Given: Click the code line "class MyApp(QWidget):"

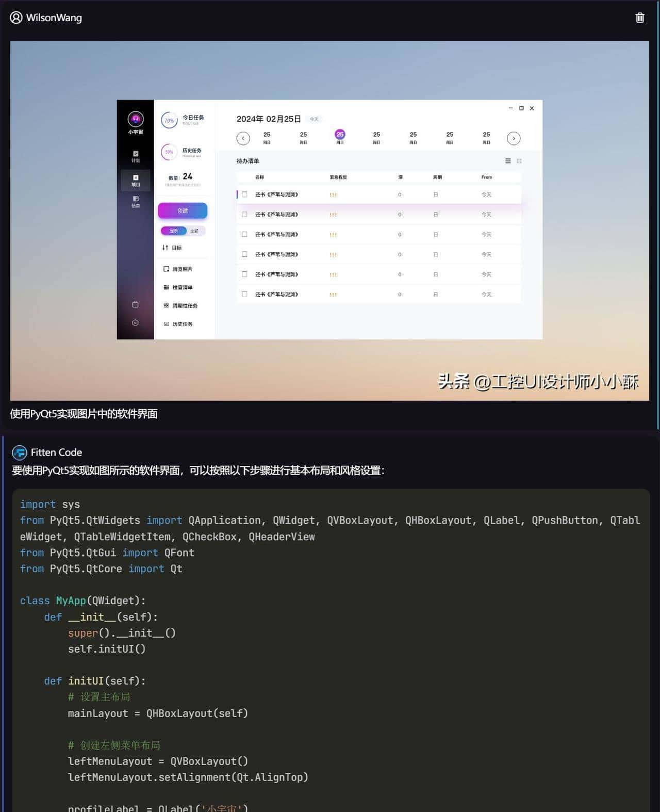Looking at the screenshot, I should tap(83, 600).
